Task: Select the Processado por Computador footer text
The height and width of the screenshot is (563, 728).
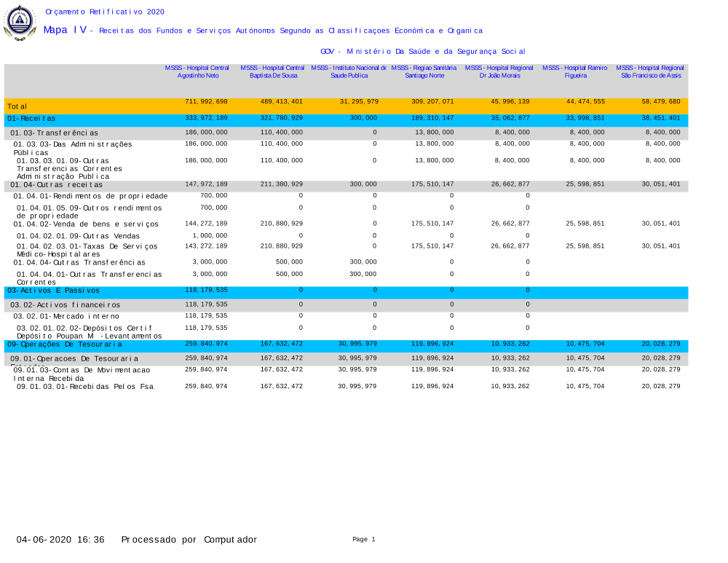Action: tap(189, 540)
